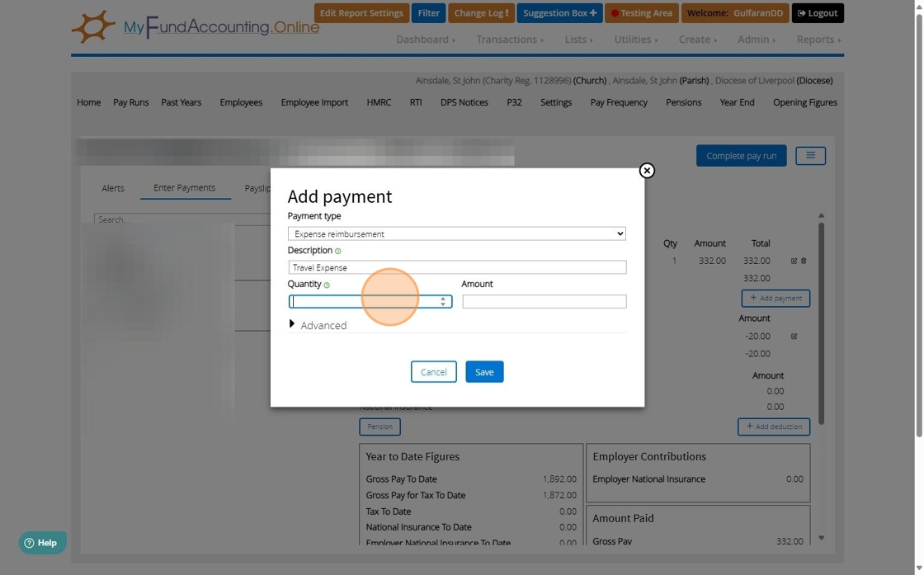This screenshot has width=924, height=575.
Task: Open the Employee Import page
Action: pos(314,102)
